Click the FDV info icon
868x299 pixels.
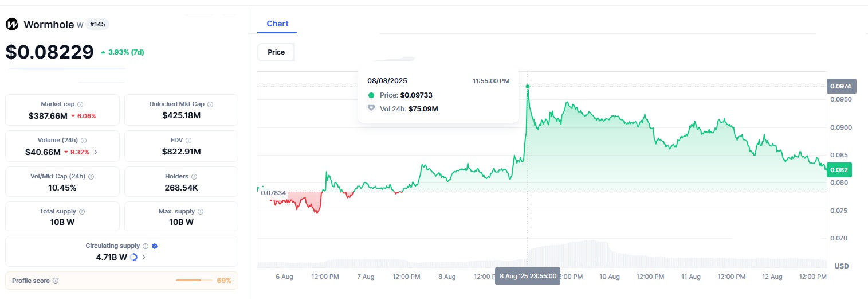point(188,141)
